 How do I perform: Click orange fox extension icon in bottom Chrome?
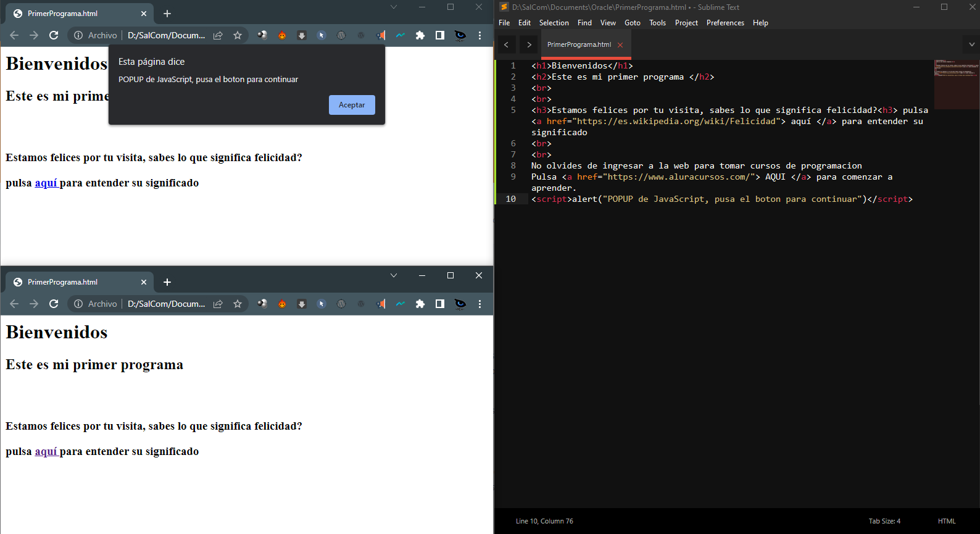[x=282, y=304]
